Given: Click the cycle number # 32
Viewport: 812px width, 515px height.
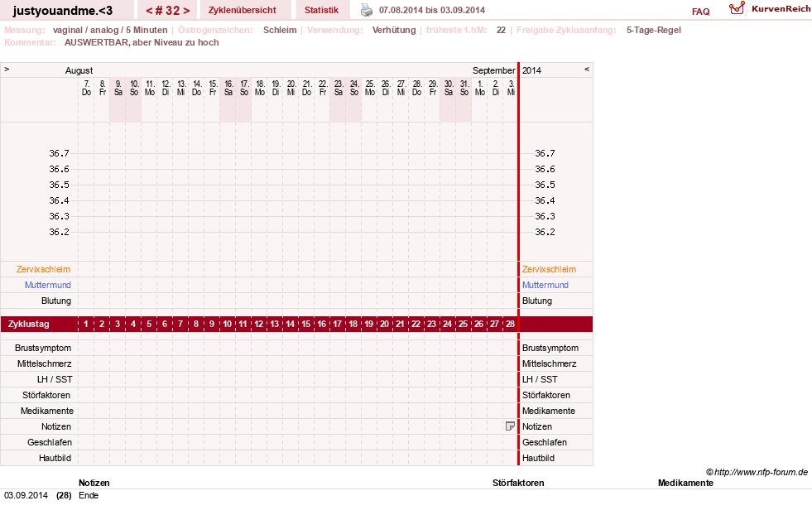Looking at the screenshot, I should tap(168, 11).
